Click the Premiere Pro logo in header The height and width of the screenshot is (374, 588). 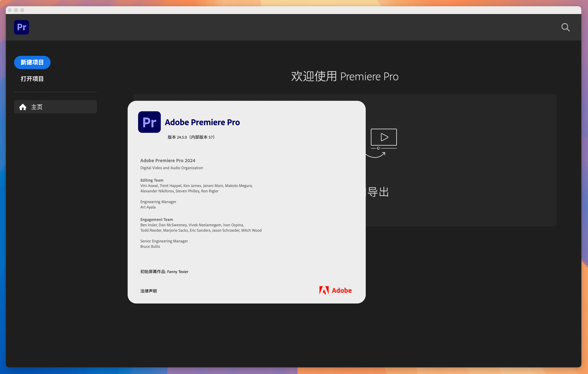tap(22, 27)
